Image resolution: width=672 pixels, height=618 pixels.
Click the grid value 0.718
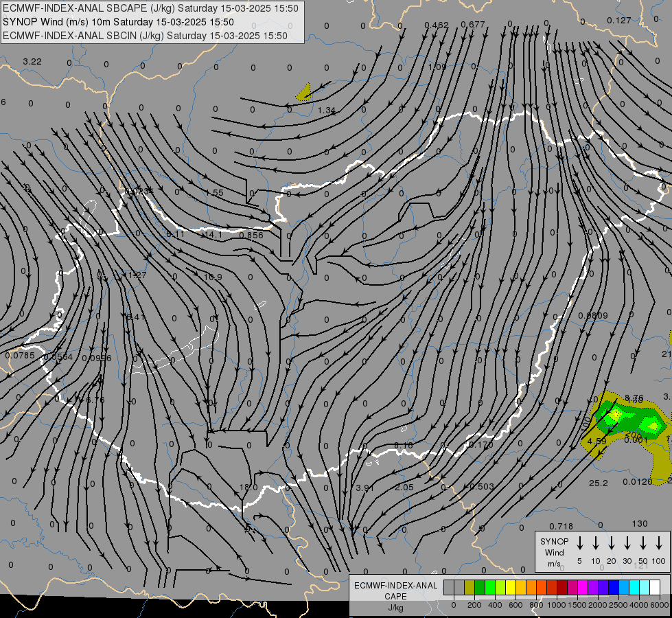(x=561, y=526)
